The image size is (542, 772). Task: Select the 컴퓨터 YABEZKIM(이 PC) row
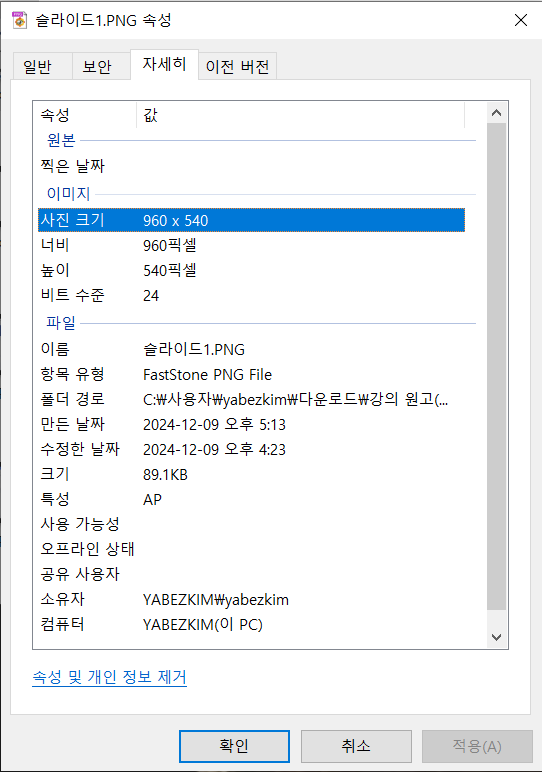(252, 624)
